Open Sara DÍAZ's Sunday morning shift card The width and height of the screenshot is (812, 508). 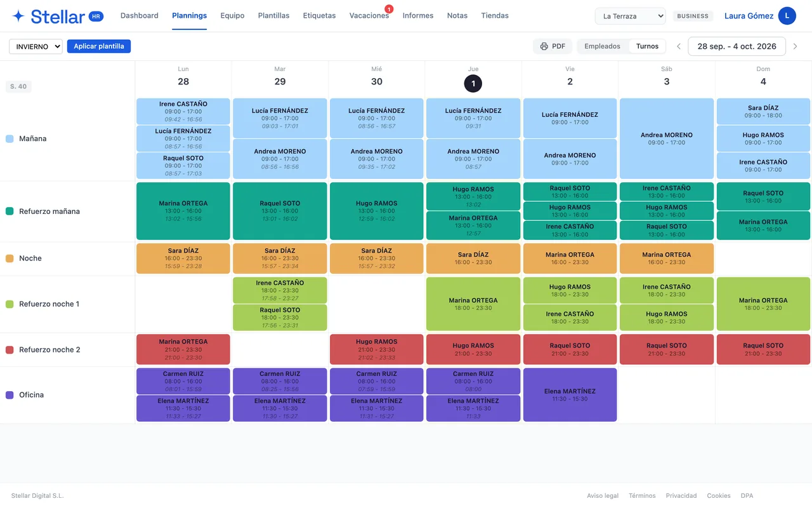point(763,112)
